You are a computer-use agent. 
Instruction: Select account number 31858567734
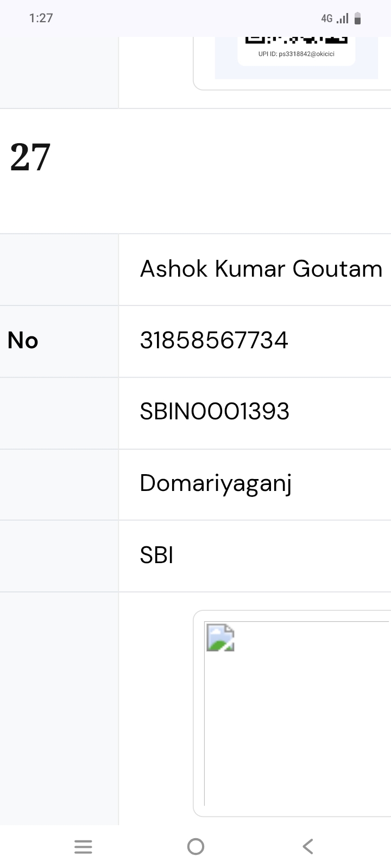[214, 341]
